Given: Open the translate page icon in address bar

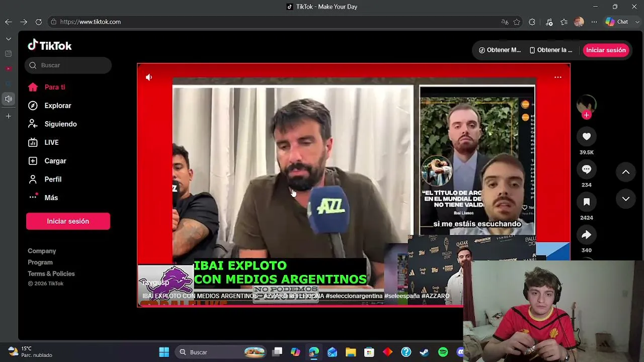Looking at the screenshot, I should 505,22.
